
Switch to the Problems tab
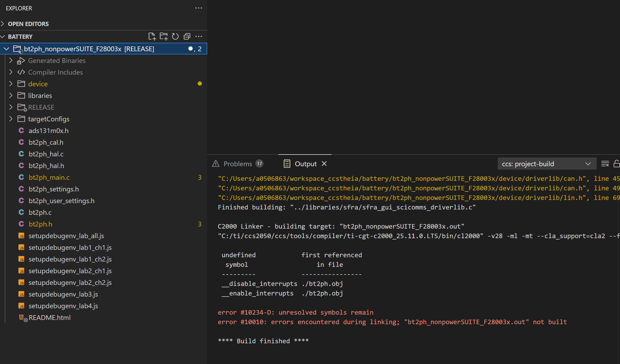[238, 164]
